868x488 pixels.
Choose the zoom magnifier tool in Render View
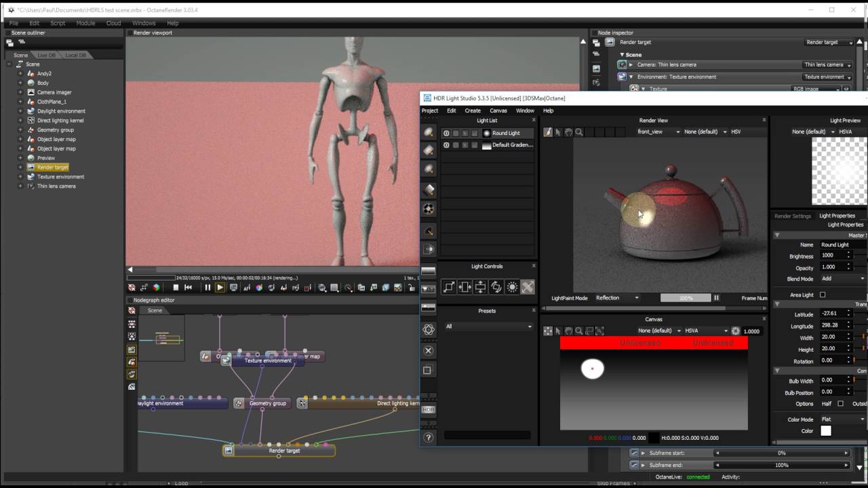point(579,132)
